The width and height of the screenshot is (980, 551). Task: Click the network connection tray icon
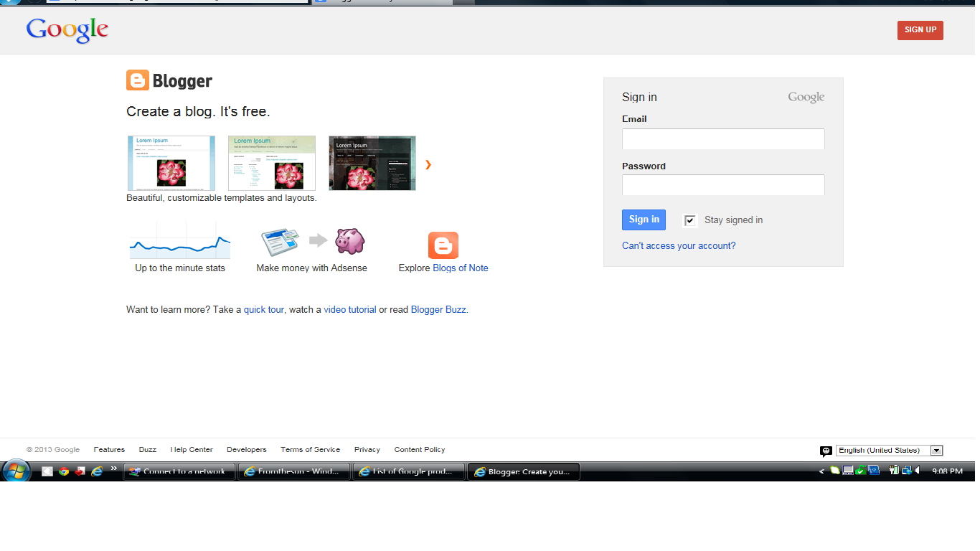click(906, 471)
